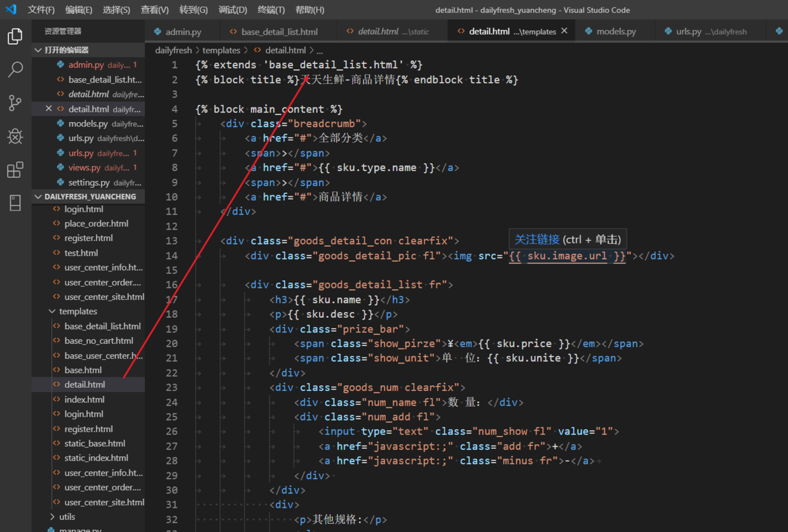The width and height of the screenshot is (788, 532).
Task: Open the 查看(V) menu
Action: [x=155, y=10]
